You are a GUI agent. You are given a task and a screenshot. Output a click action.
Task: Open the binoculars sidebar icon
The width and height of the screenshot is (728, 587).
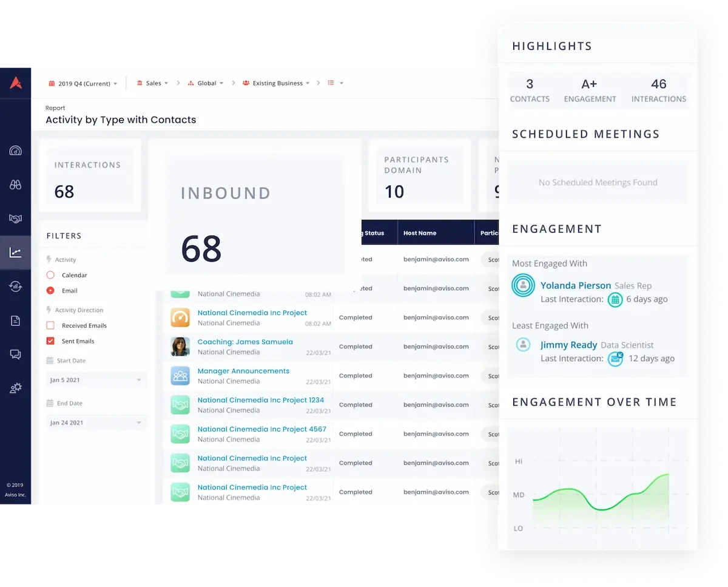point(16,185)
